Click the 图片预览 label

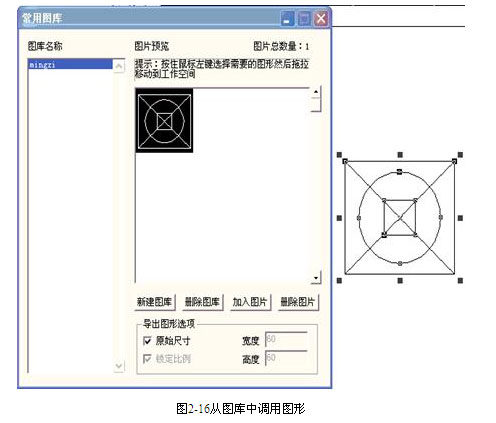(152, 46)
